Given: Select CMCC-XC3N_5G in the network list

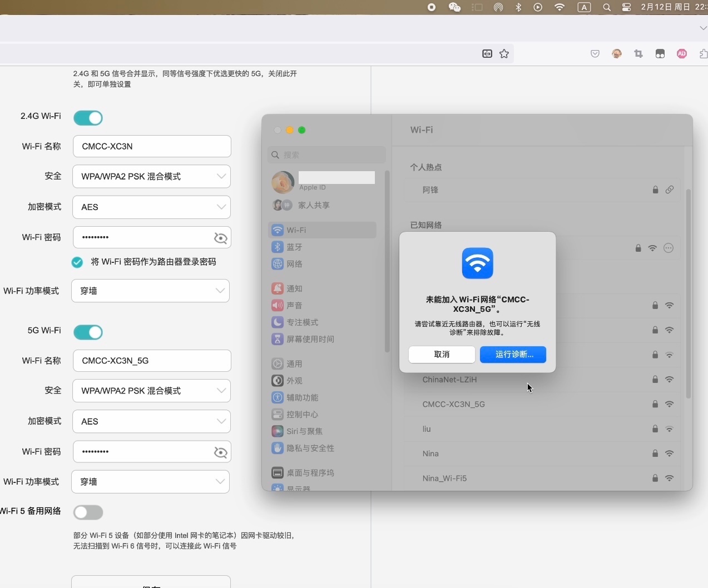Looking at the screenshot, I should [x=542, y=404].
